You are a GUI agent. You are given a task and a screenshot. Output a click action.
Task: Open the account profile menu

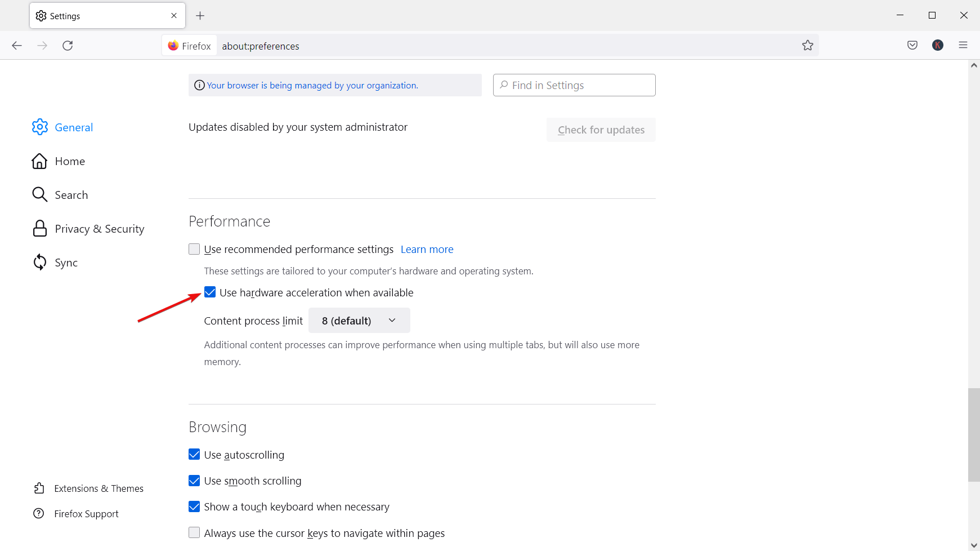click(937, 45)
